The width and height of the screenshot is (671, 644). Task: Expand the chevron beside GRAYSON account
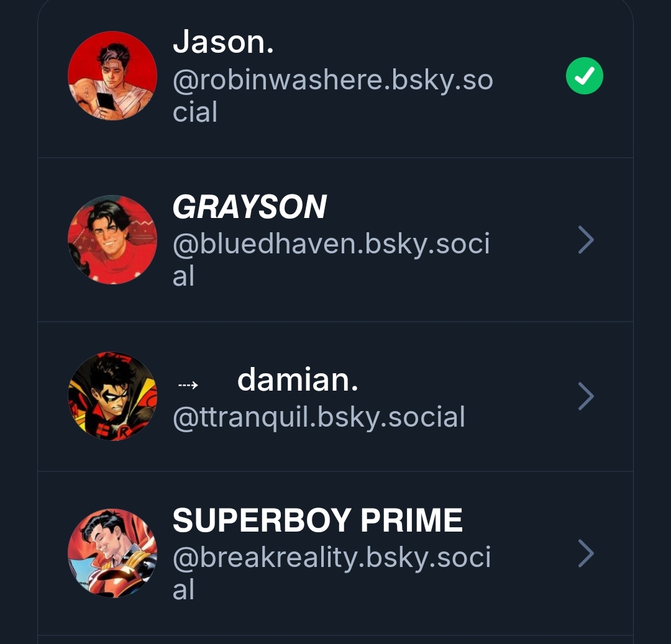(x=586, y=240)
